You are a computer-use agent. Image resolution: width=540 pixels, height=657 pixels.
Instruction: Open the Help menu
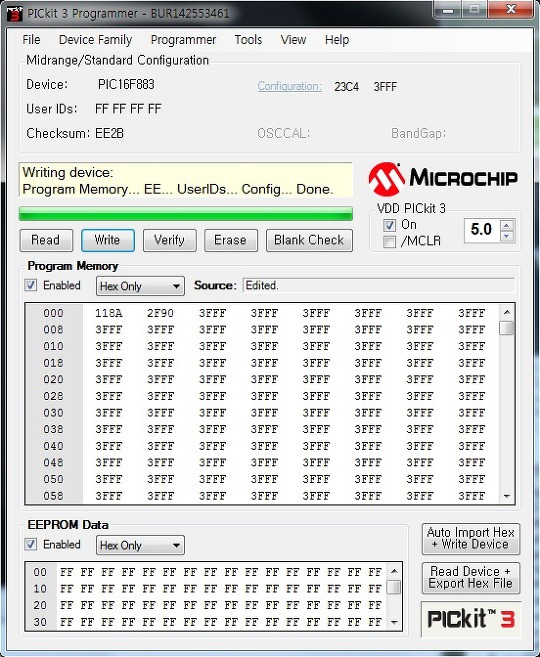click(x=337, y=40)
